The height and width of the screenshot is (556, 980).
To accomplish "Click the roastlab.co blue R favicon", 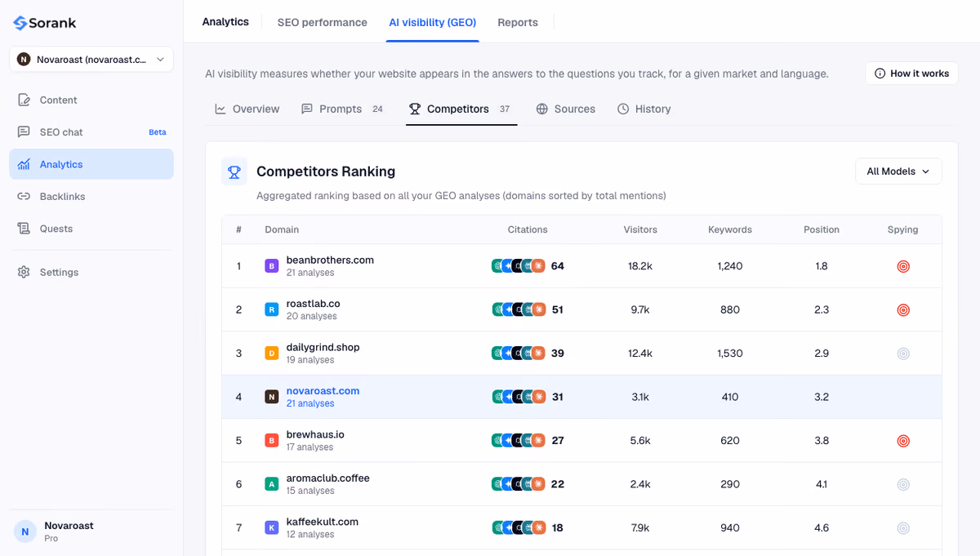I will click(x=272, y=309).
